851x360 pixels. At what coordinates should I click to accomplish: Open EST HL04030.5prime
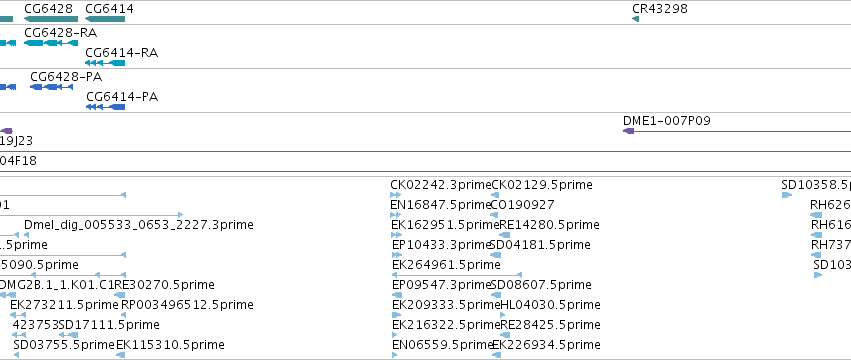click(550, 305)
